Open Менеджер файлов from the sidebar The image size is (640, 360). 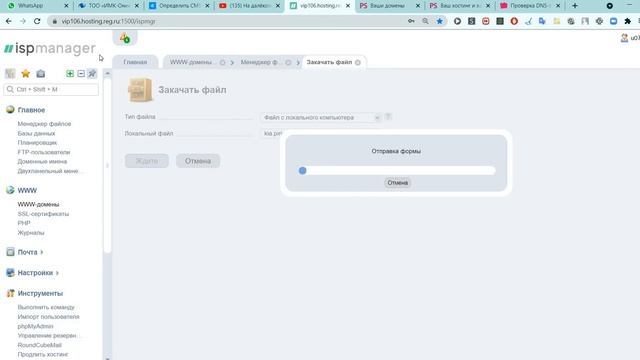click(44, 124)
